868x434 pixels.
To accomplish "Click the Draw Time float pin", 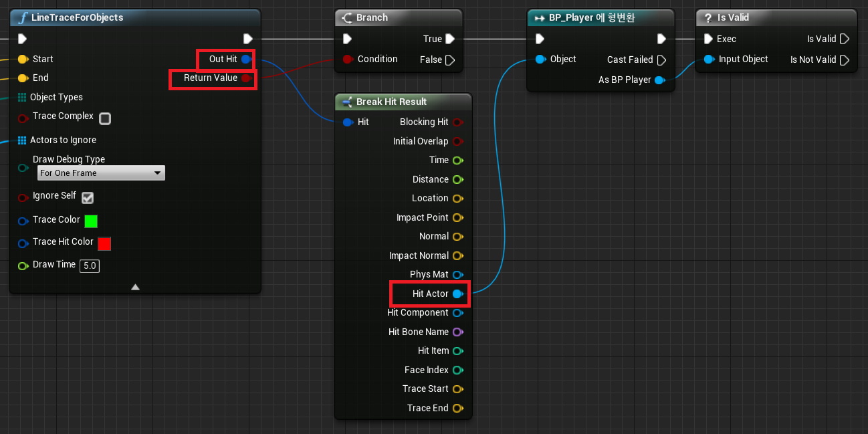I will [23, 265].
